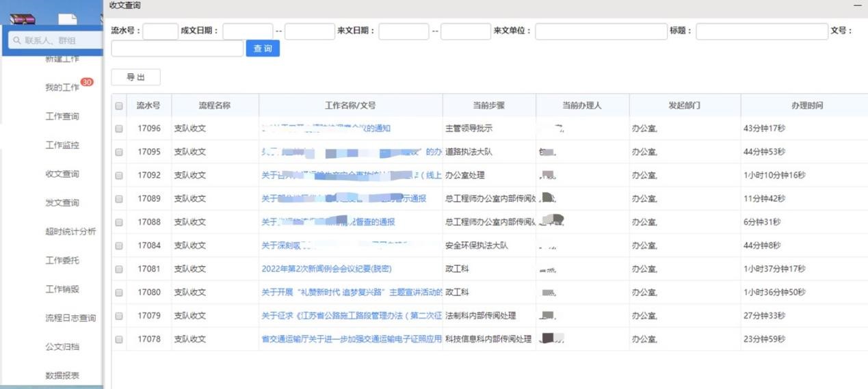
Task: Click the 来文日期 start date field
Action: click(x=404, y=31)
